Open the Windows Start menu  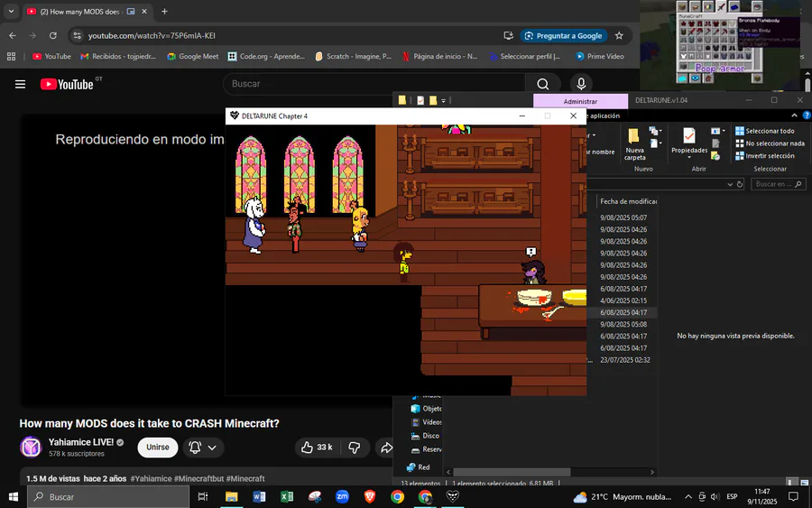[14, 496]
